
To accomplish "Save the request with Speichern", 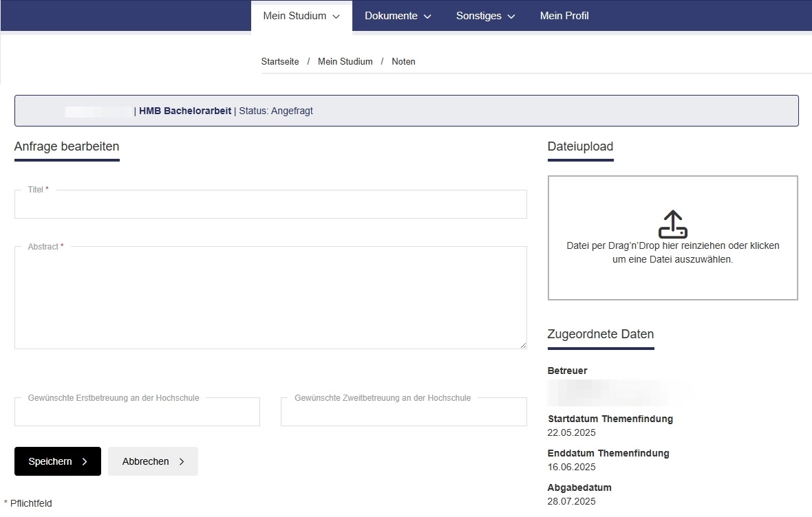I will 58,461.
